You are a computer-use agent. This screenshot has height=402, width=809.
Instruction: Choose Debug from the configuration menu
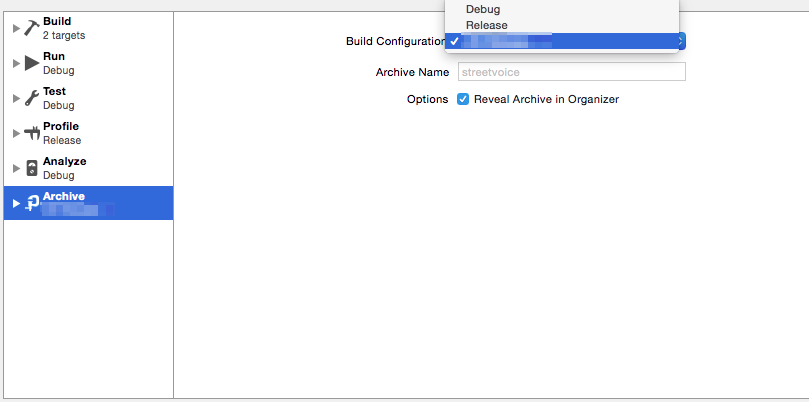pos(483,9)
